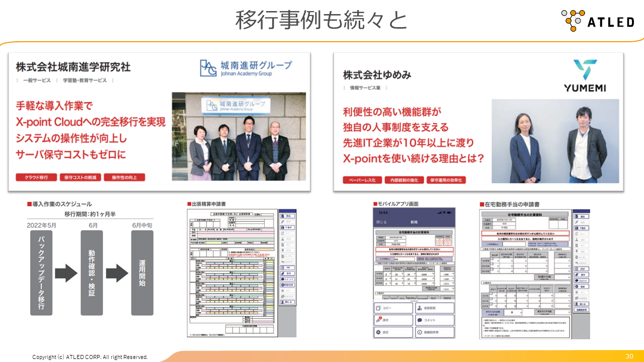Tap 組織図参照 in the mobile app screen

point(435,332)
